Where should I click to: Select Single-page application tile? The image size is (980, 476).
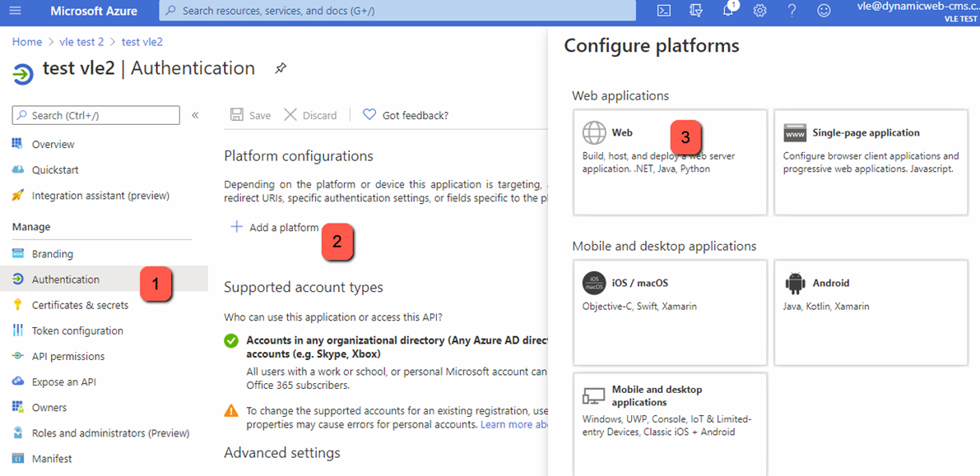871,163
